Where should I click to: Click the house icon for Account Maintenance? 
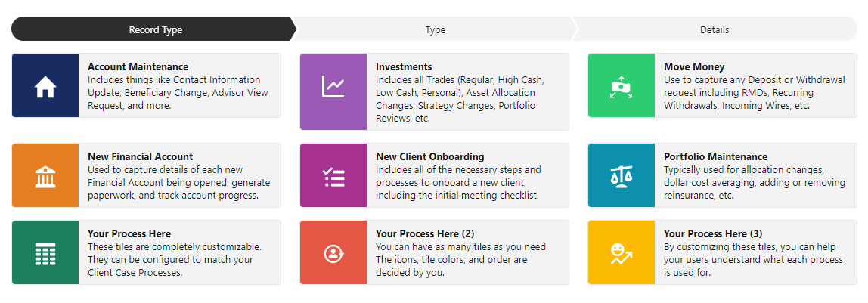click(x=45, y=87)
